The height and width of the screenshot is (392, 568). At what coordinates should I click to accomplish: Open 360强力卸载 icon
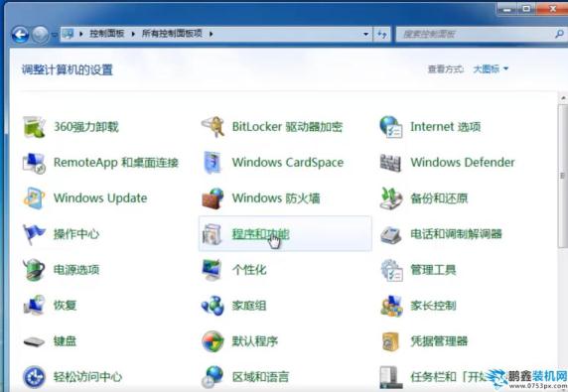coord(34,127)
